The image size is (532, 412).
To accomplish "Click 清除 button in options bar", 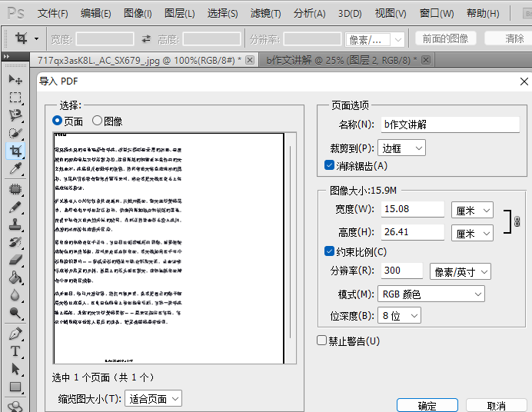I will click(x=510, y=38).
